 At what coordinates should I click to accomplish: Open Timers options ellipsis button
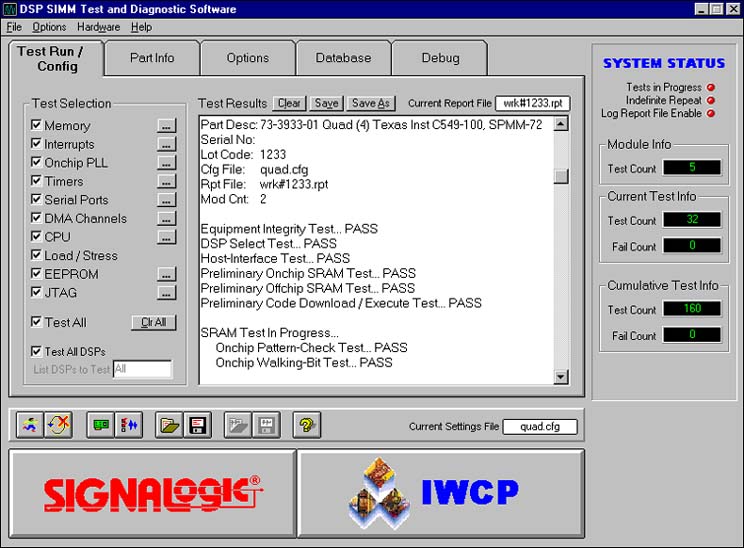(166, 181)
